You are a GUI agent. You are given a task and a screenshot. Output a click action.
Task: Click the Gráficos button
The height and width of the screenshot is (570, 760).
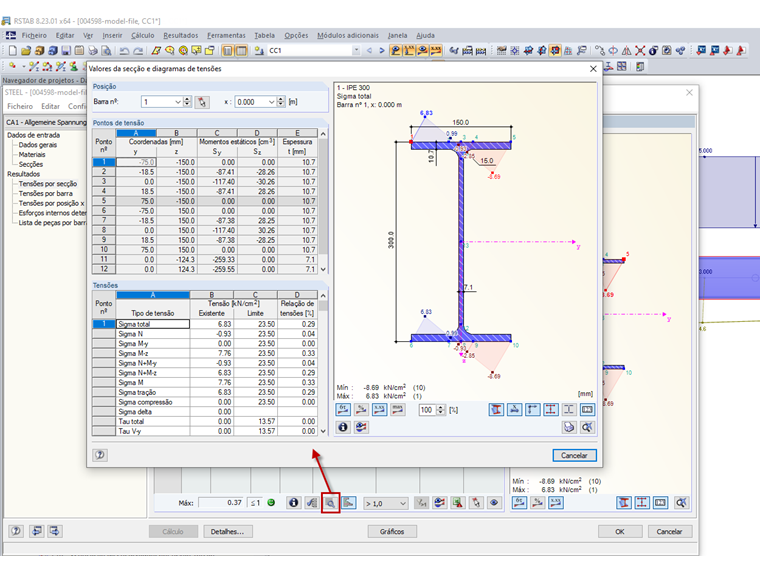[391, 532]
